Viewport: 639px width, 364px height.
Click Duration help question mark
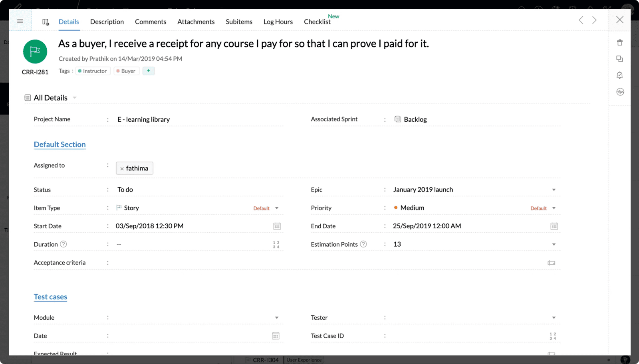click(64, 244)
